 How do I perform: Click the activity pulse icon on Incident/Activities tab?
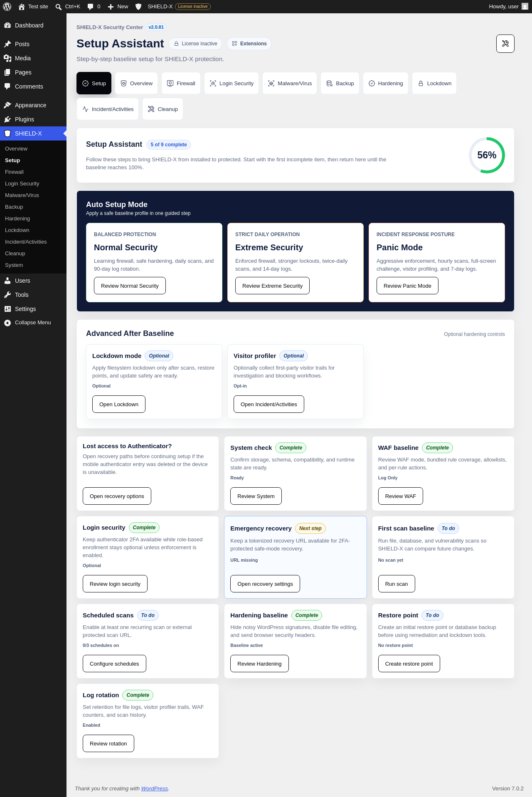(x=85, y=109)
